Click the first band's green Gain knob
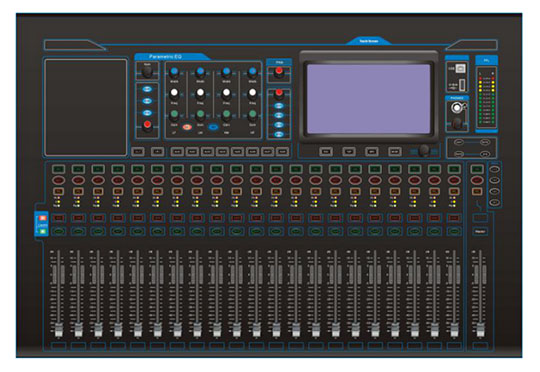540x372 pixels. (x=174, y=114)
